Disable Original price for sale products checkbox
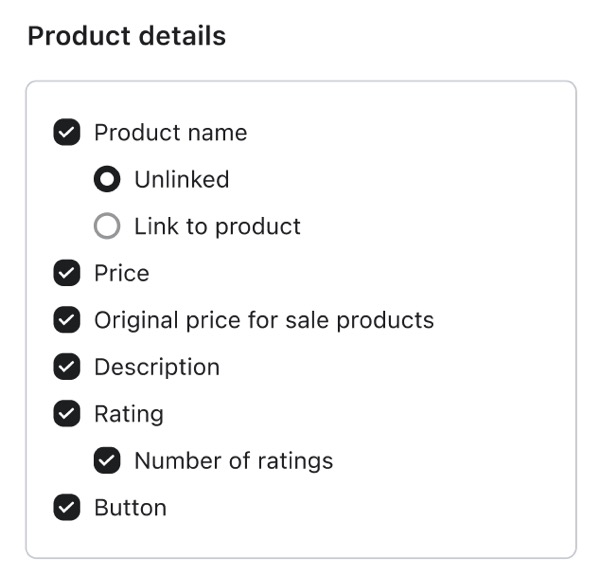This screenshot has width=600, height=576. 67,321
